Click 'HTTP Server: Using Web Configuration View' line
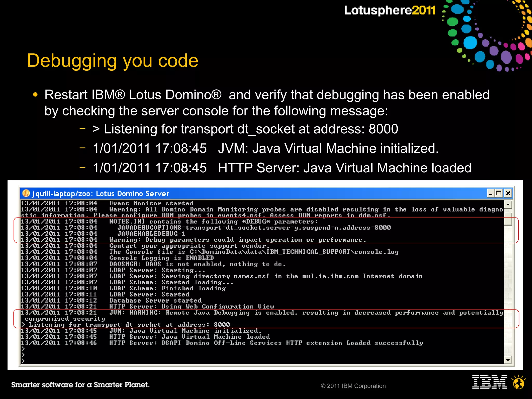The image size is (532, 399). click(x=147, y=306)
